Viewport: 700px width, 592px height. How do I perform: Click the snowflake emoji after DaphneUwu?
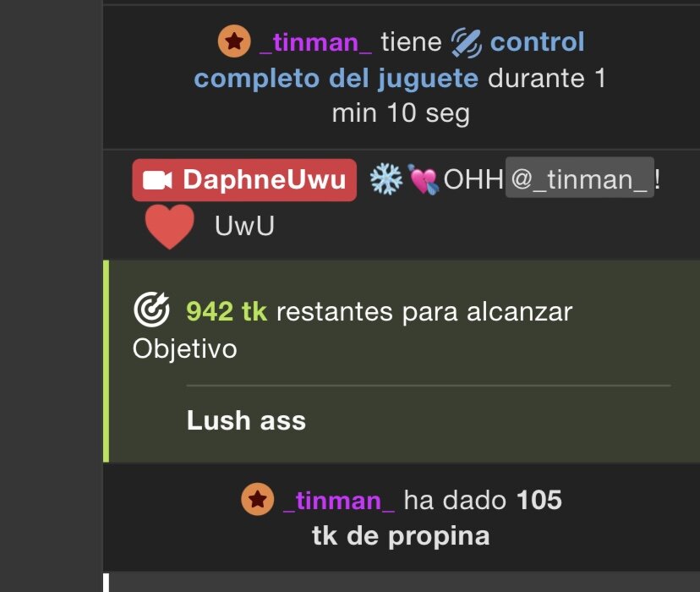386,179
